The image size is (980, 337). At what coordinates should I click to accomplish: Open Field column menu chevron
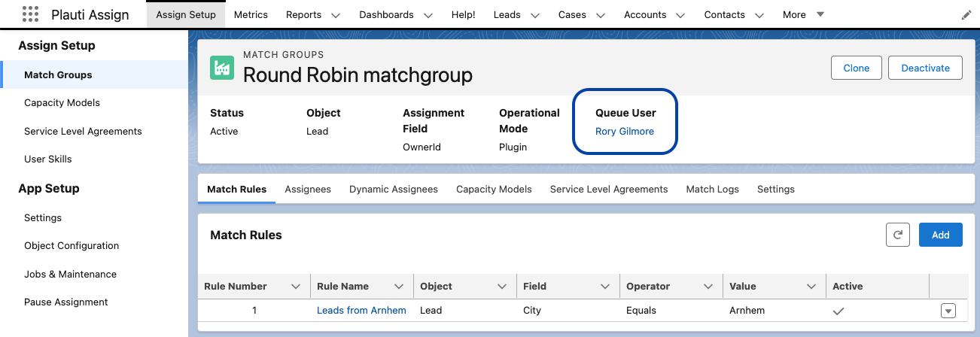coord(605,287)
